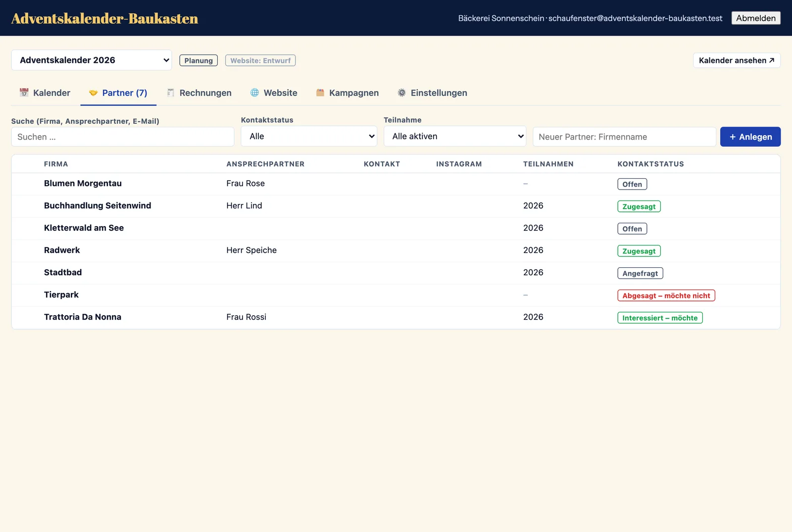Viewport: 792px width, 532px height.
Task: Open the Einstellungen tab
Action: [432, 93]
